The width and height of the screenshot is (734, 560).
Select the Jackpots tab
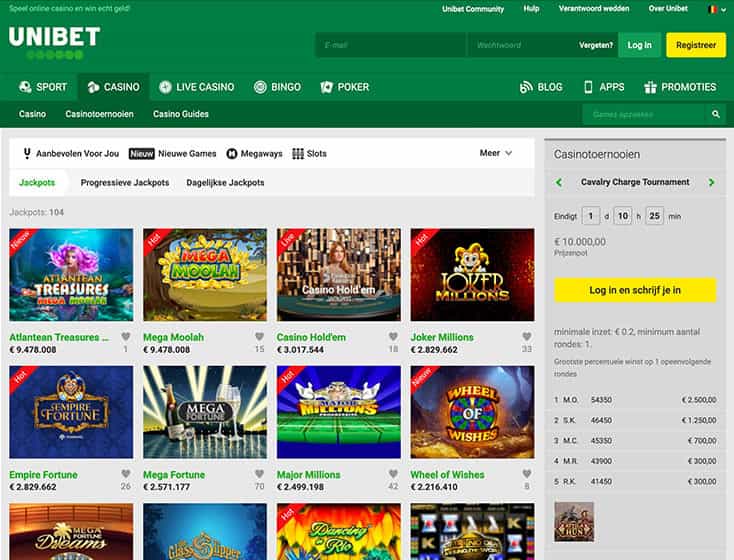(37, 183)
